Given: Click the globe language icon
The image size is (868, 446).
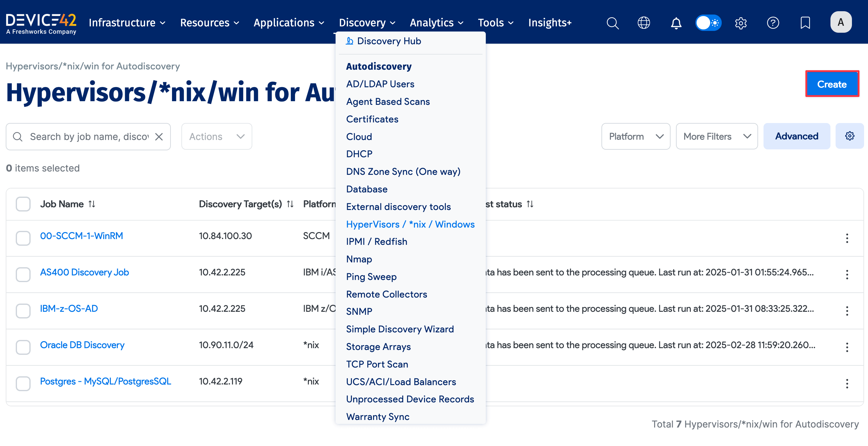Looking at the screenshot, I should click(644, 23).
